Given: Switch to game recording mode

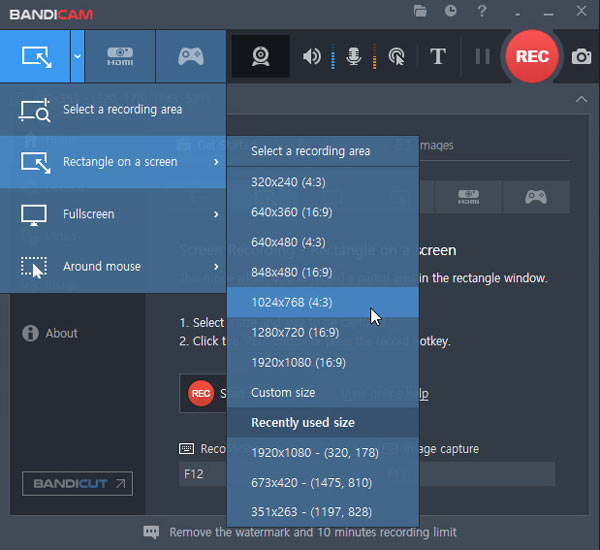Looking at the screenshot, I should [x=191, y=57].
